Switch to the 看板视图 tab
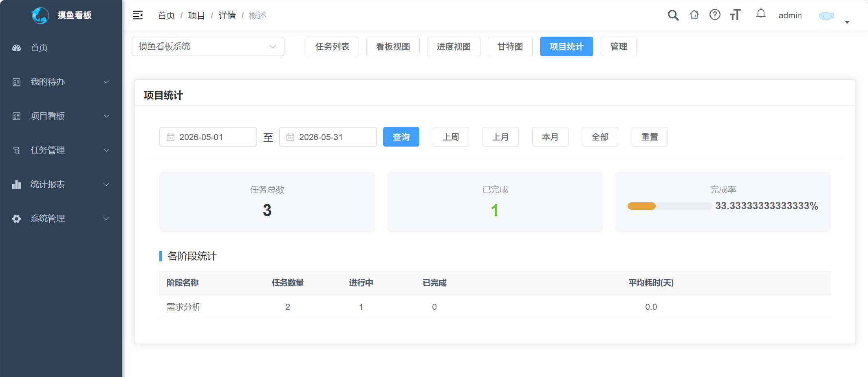This screenshot has height=377, width=868. tap(393, 46)
